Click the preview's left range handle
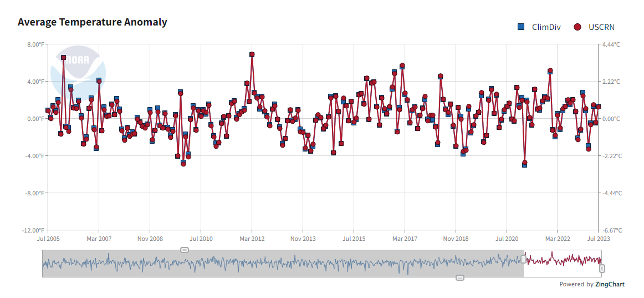 pyautogui.click(x=524, y=259)
